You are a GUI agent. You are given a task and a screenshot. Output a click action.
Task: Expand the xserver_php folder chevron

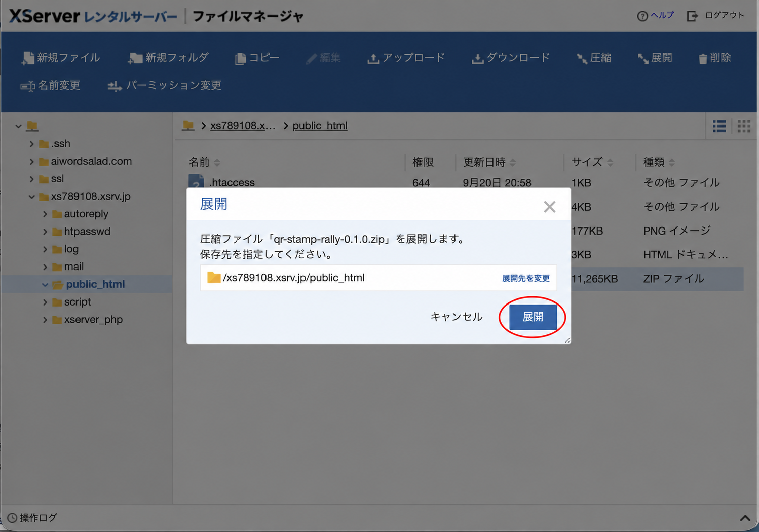[45, 320]
